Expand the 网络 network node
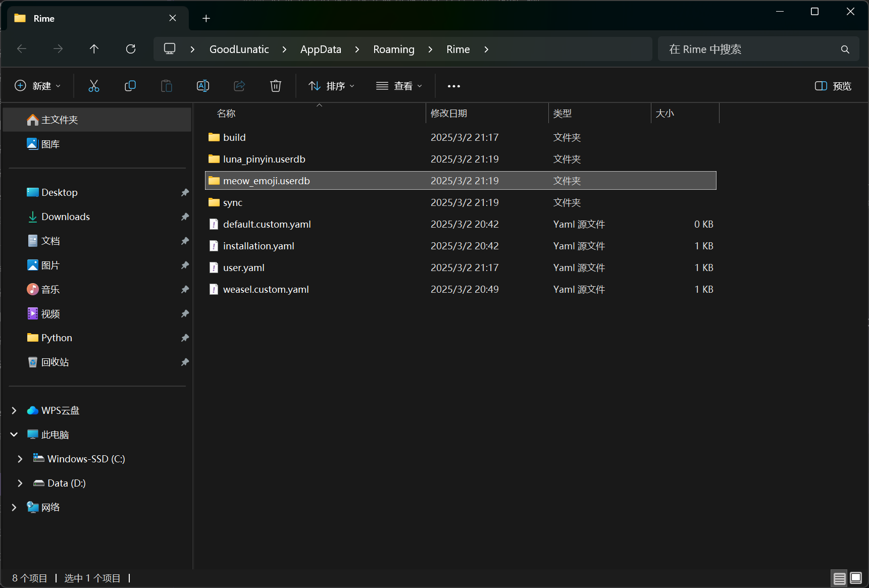Viewport: 869px width, 588px height. 14,507
